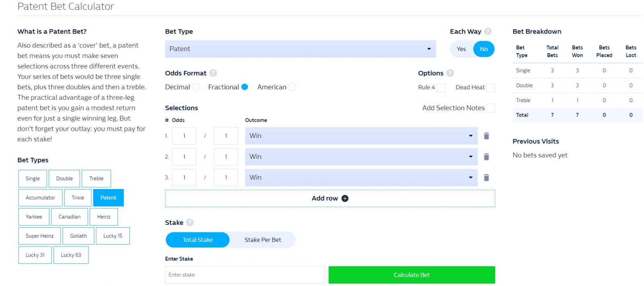
Task: Switch to Stake Per Bet tab
Action: pos(263,240)
